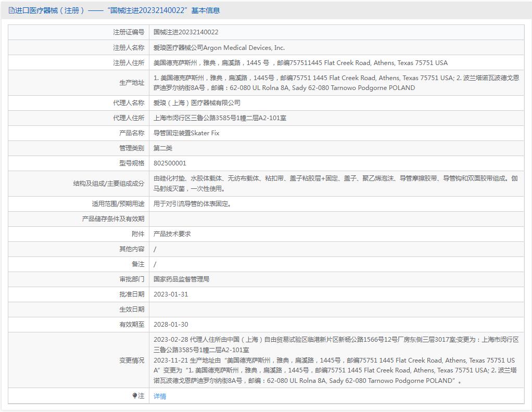The height and width of the screenshot is (412, 532).
Task: Click the lightbulb icon beside 注
Action: click(135, 396)
